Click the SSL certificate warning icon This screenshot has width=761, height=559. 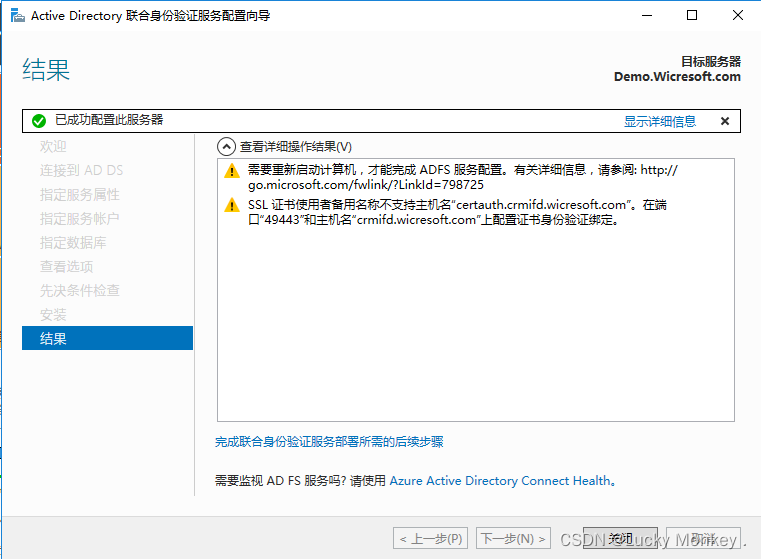[x=232, y=205]
